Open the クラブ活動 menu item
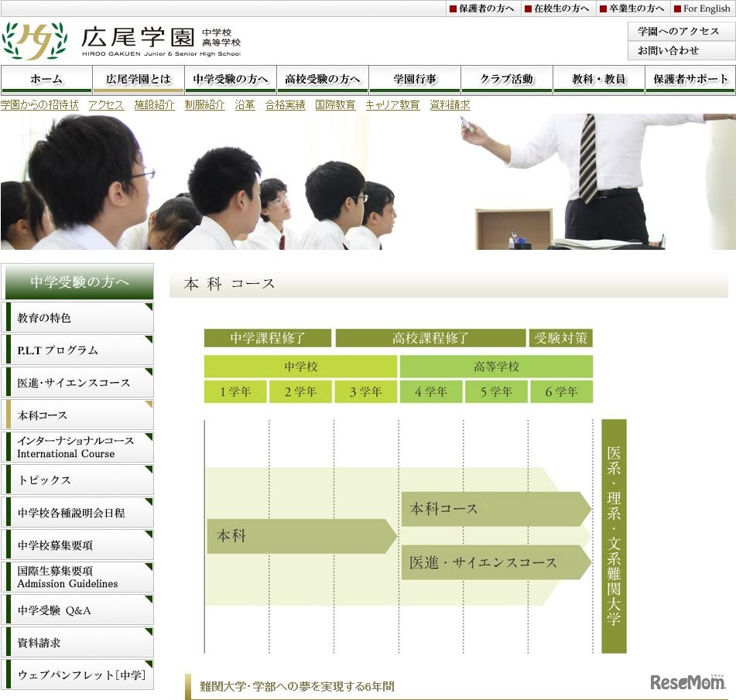 pos(505,78)
